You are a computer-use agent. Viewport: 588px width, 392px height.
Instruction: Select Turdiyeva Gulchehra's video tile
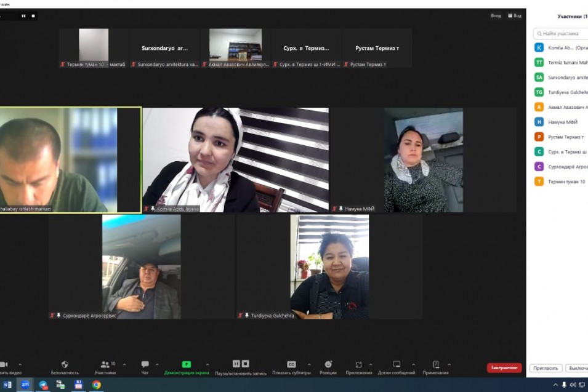pyautogui.click(x=329, y=267)
